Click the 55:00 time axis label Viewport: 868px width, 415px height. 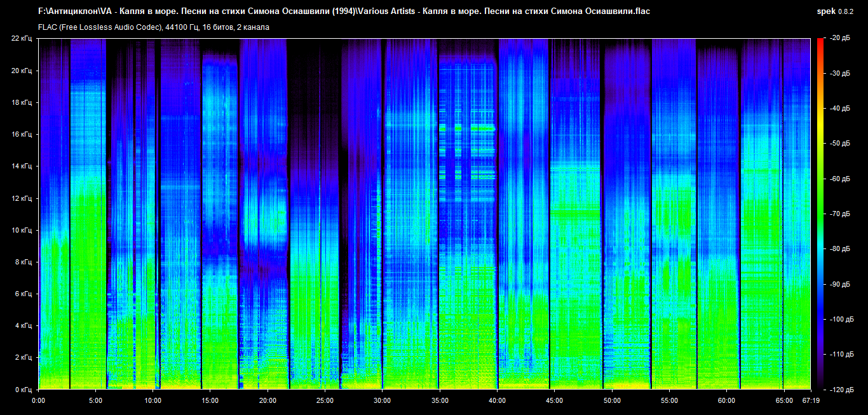(669, 400)
